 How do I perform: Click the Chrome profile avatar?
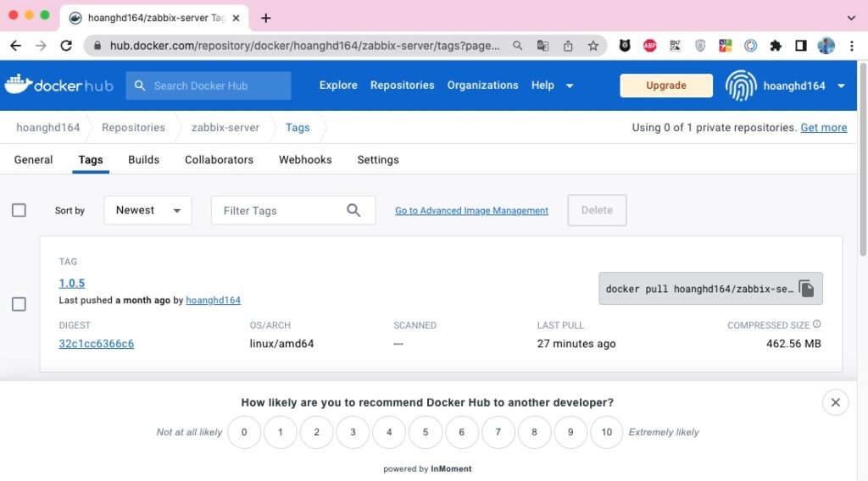click(826, 46)
